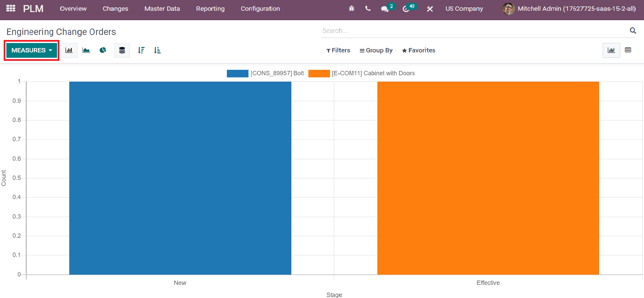Select the graph view switcher
644x298 pixels.
coord(611,50)
